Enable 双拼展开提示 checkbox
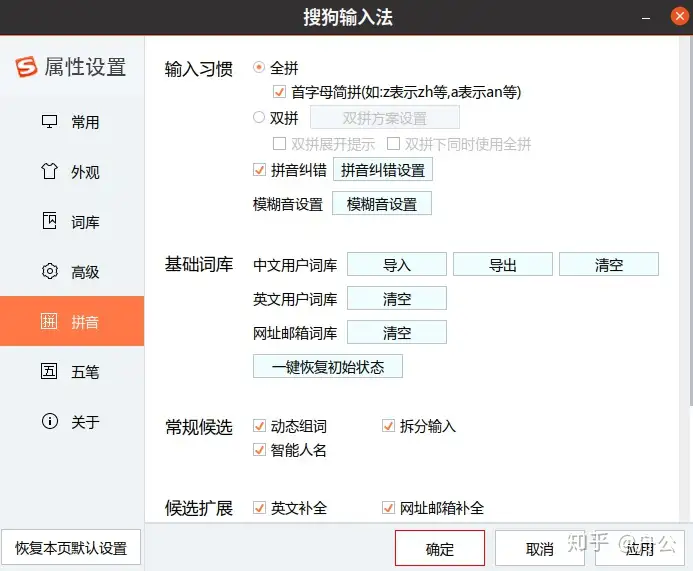 (x=279, y=144)
